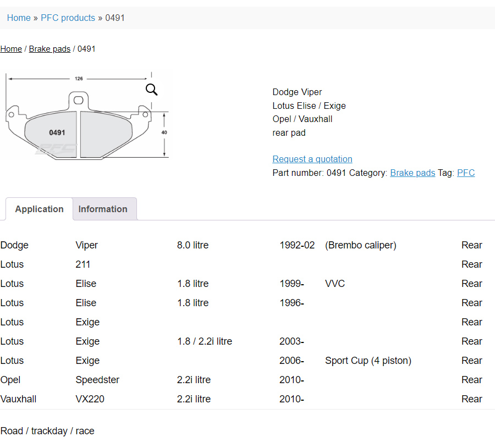Image resolution: width=495 pixels, height=448 pixels.
Task: Switch to the Information tab
Action: [x=103, y=209]
